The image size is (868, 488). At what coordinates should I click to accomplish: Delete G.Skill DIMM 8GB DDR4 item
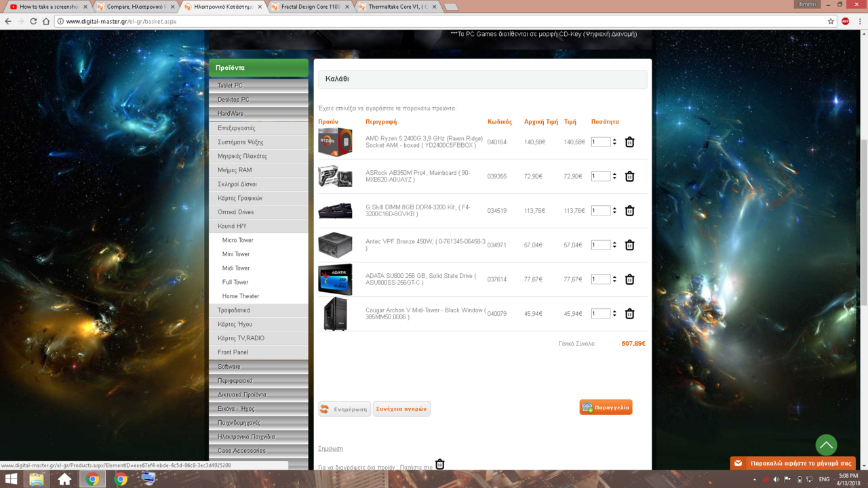(629, 211)
